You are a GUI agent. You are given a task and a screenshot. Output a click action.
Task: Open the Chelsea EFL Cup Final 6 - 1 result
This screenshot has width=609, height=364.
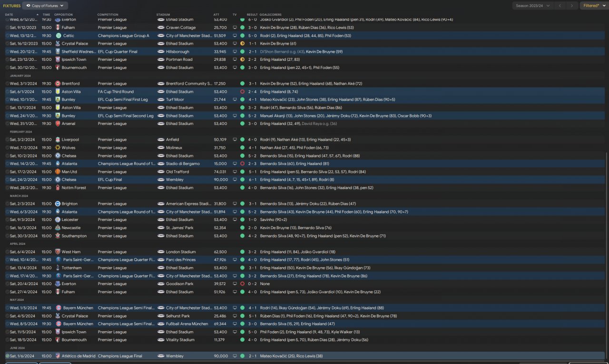coord(252,180)
